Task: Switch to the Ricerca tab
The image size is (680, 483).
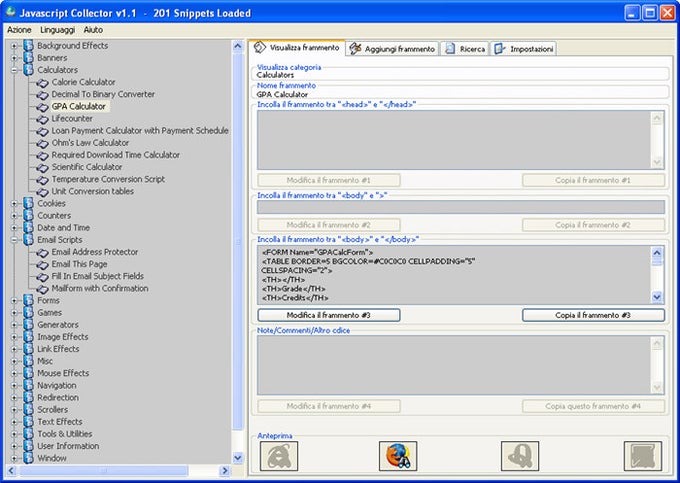Action: tap(465, 49)
